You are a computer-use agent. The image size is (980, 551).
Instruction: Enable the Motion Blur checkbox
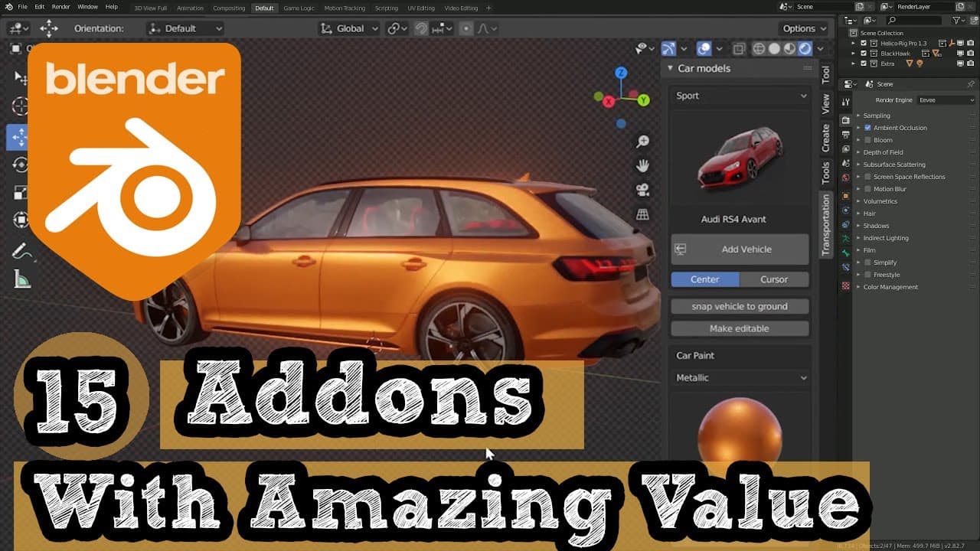(867, 189)
